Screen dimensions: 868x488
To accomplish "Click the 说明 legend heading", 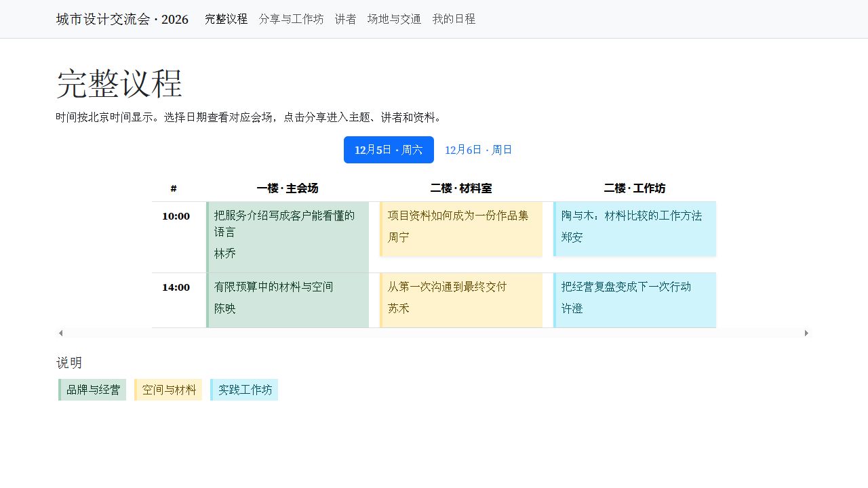I will [x=69, y=363].
